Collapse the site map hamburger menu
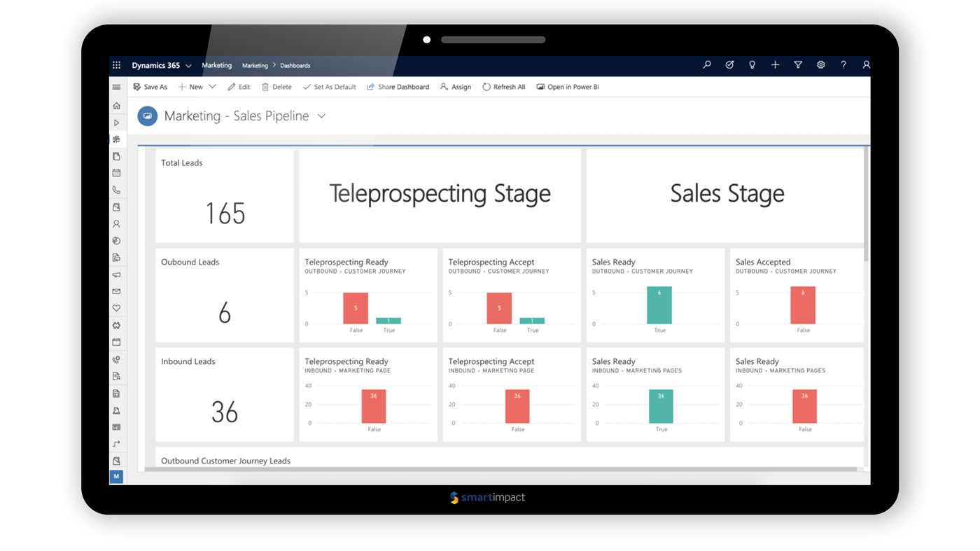The image size is (980, 551). pyautogui.click(x=116, y=87)
